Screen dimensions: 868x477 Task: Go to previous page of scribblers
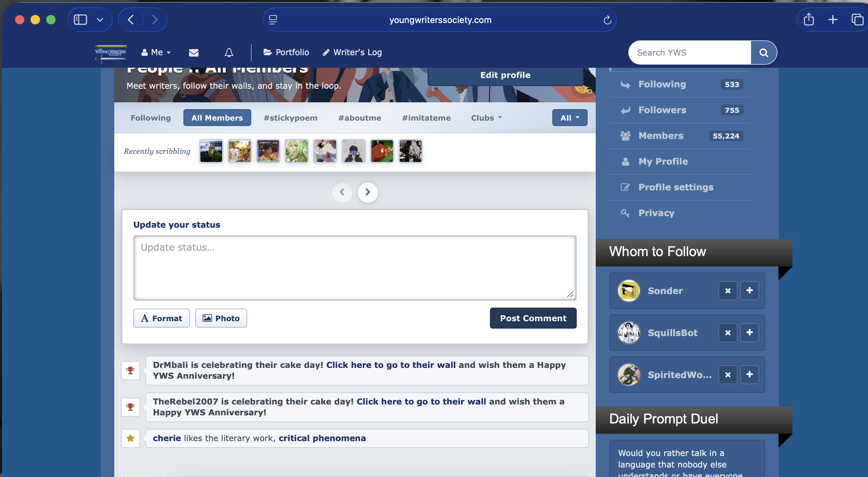click(342, 192)
